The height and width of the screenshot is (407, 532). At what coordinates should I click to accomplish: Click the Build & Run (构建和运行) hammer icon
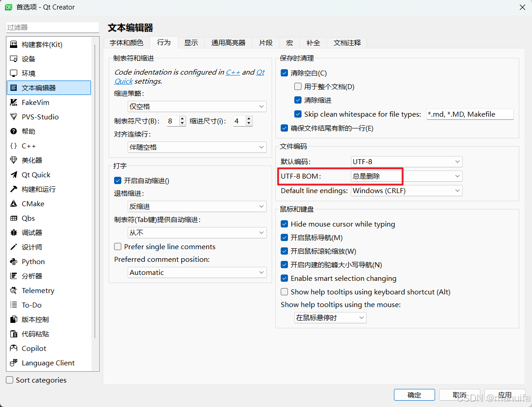(14, 189)
